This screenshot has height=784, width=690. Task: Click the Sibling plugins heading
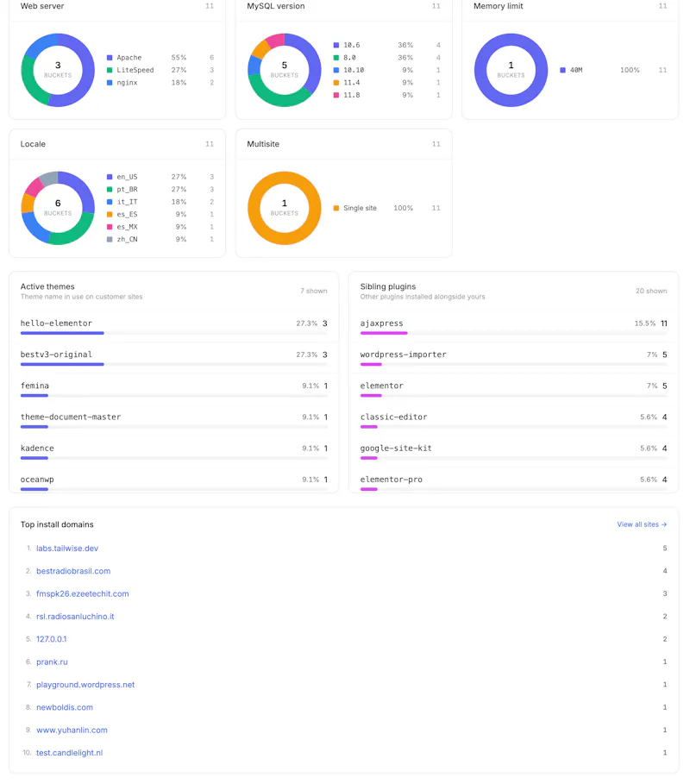(x=388, y=286)
